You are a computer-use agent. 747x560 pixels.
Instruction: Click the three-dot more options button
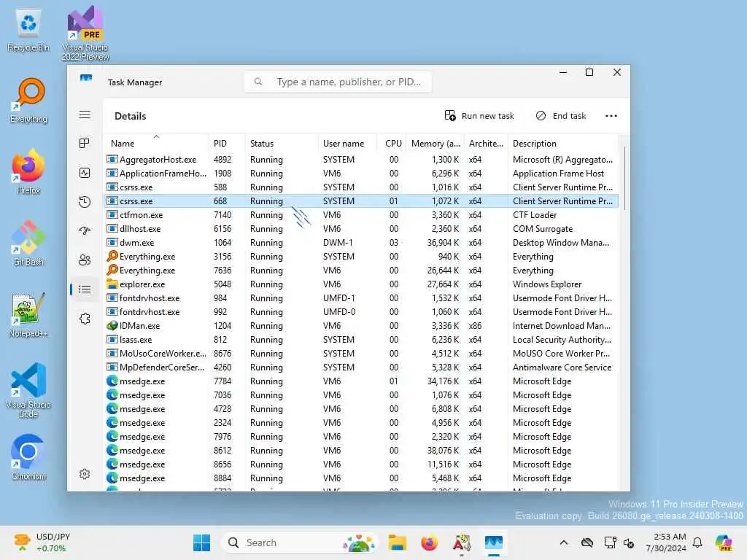(x=611, y=116)
